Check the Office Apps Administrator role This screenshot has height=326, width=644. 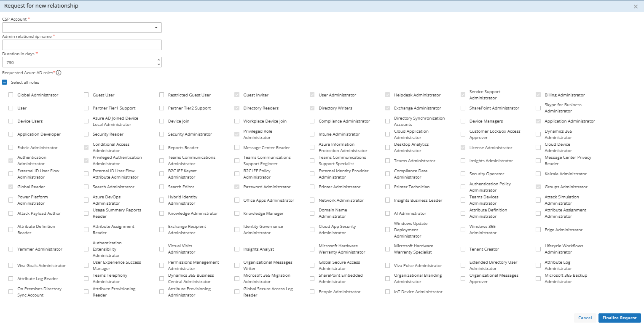pos(237,200)
